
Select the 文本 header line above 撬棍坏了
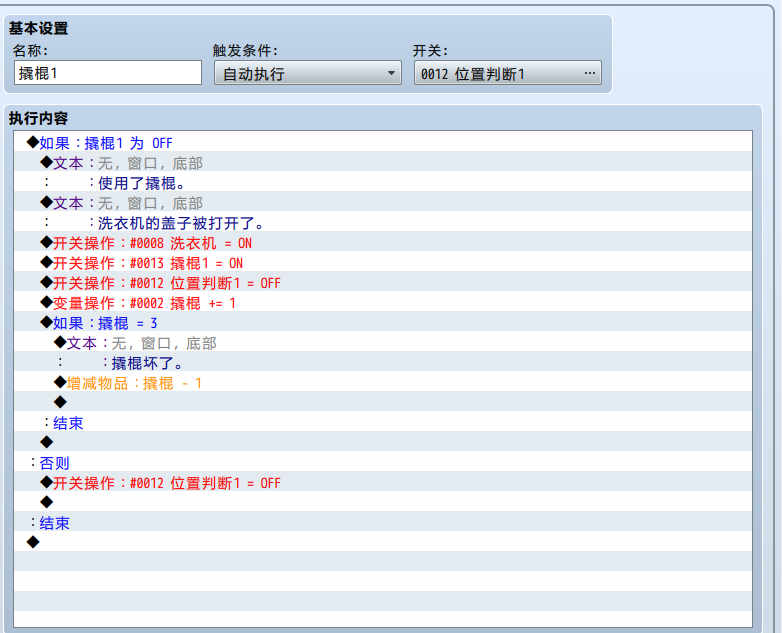pos(383,343)
